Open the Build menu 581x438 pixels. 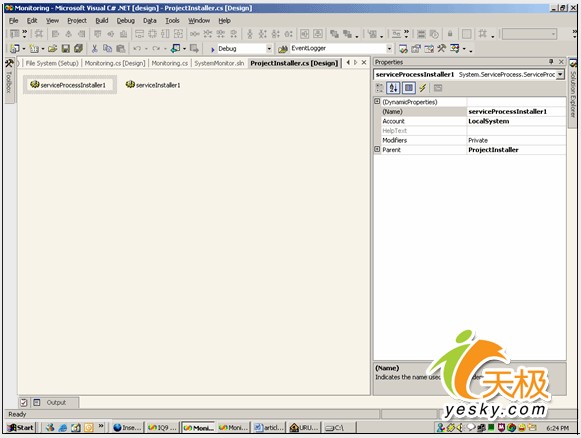point(102,21)
